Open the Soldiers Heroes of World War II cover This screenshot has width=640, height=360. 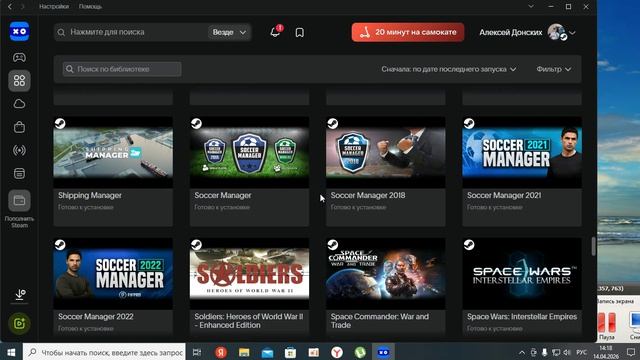click(x=249, y=273)
